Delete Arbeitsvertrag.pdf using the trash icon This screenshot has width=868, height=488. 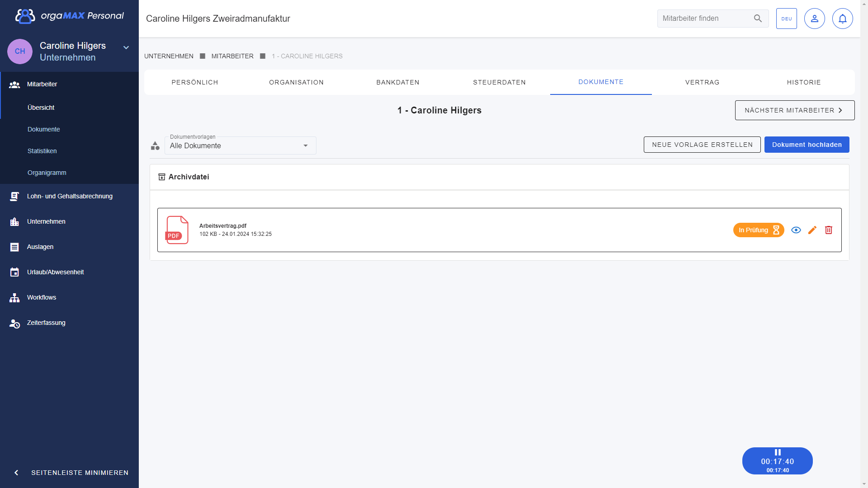[x=829, y=230]
